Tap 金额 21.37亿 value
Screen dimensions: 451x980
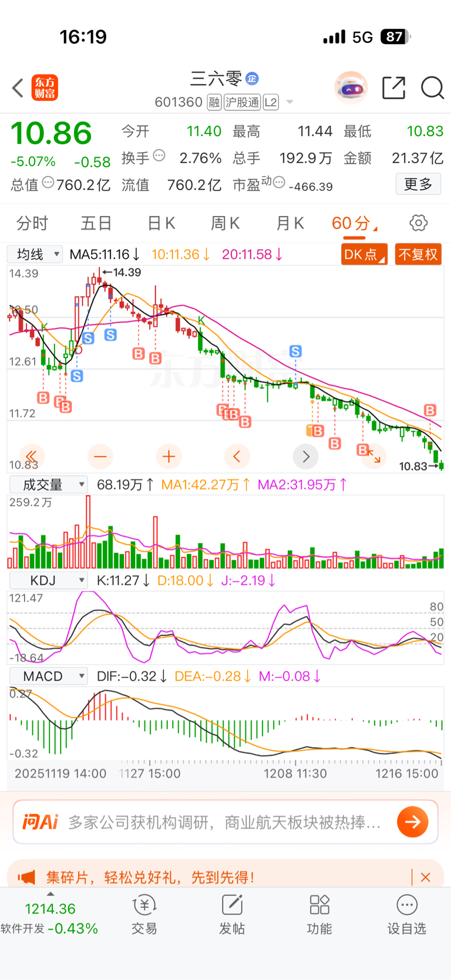pyautogui.click(x=418, y=158)
